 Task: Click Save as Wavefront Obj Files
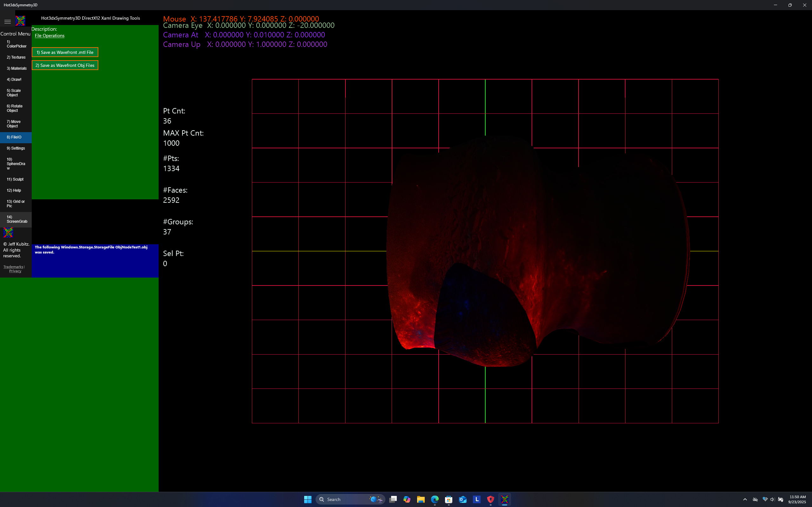pyautogui.click(x=65, y=65)
